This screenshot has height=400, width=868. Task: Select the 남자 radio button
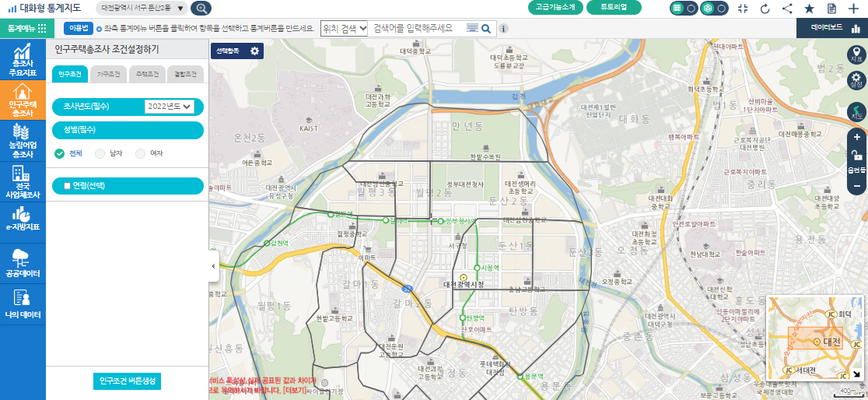tap(100, 153)
